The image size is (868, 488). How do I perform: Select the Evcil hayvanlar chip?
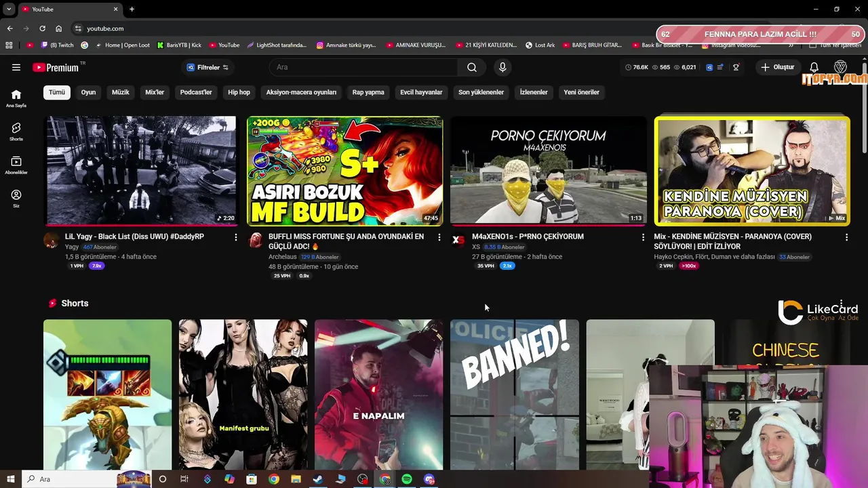tap(421, 92)
